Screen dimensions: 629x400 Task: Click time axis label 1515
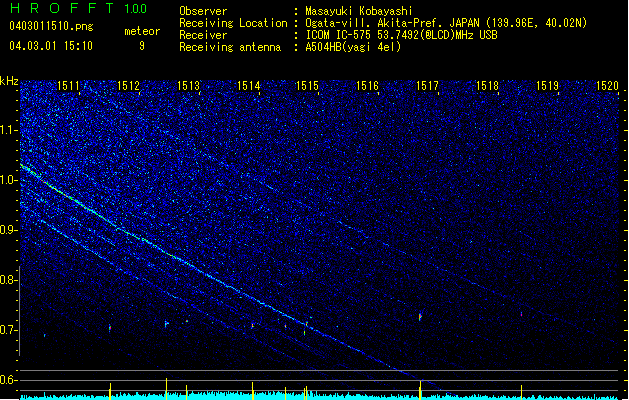(x=307, y=86)
